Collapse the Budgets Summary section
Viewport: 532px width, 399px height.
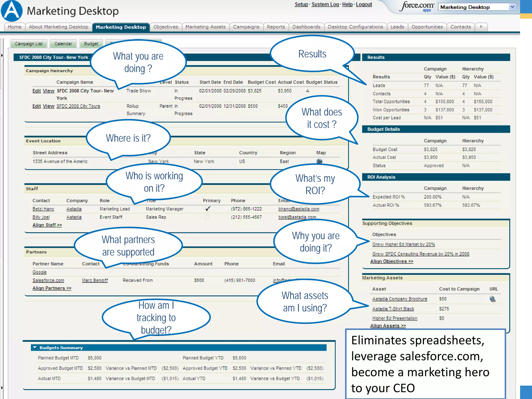tap(35, 348)
